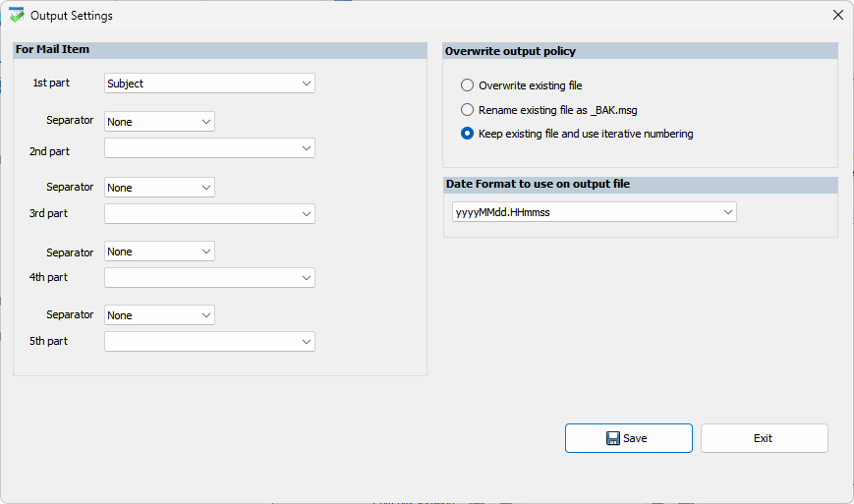
Task: Open the 2nd part dropdown
Action: [x=209, y=148]
